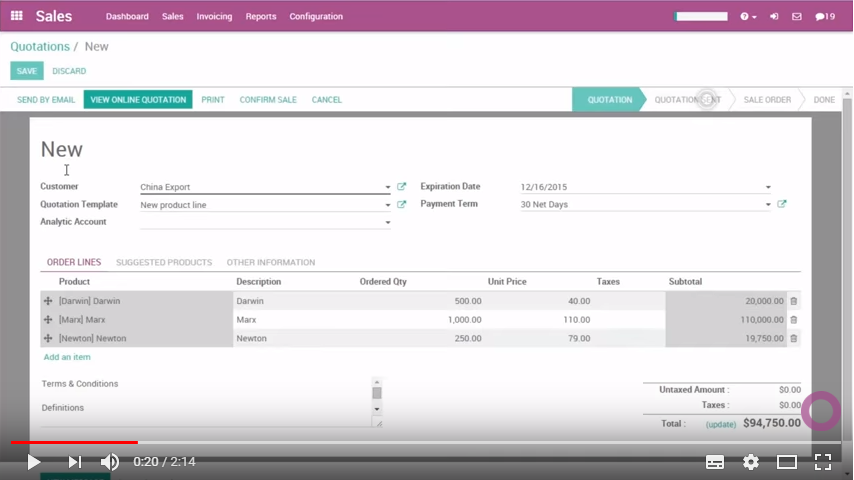Viewport: 854px width, 480px height.
Task: Grab the drag handle for Marx row
Action: (48, 320)
